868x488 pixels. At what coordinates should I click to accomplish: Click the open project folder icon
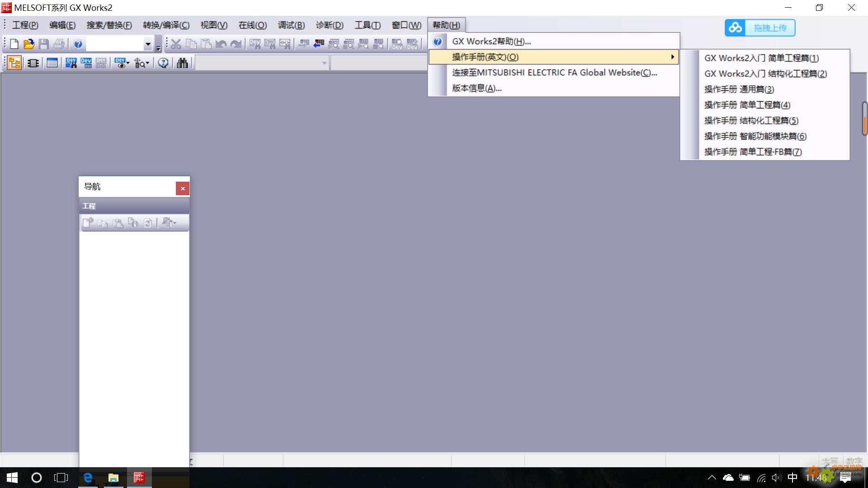[29, 44]
